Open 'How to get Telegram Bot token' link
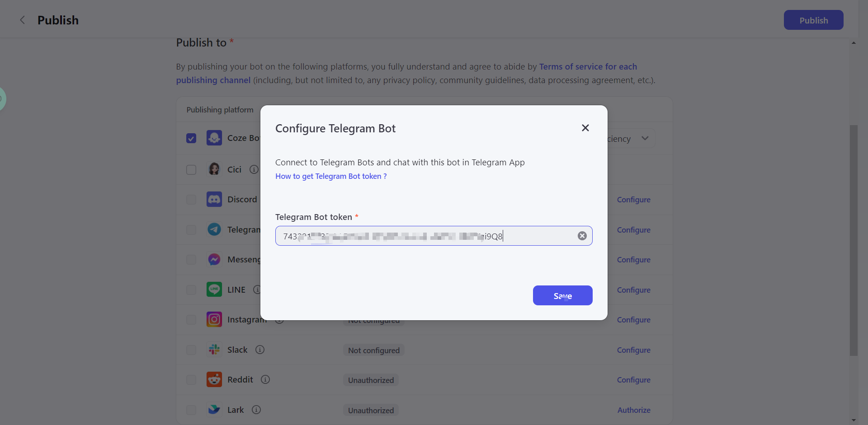Screen dimensions: 868x425 [x=330, y=176]
